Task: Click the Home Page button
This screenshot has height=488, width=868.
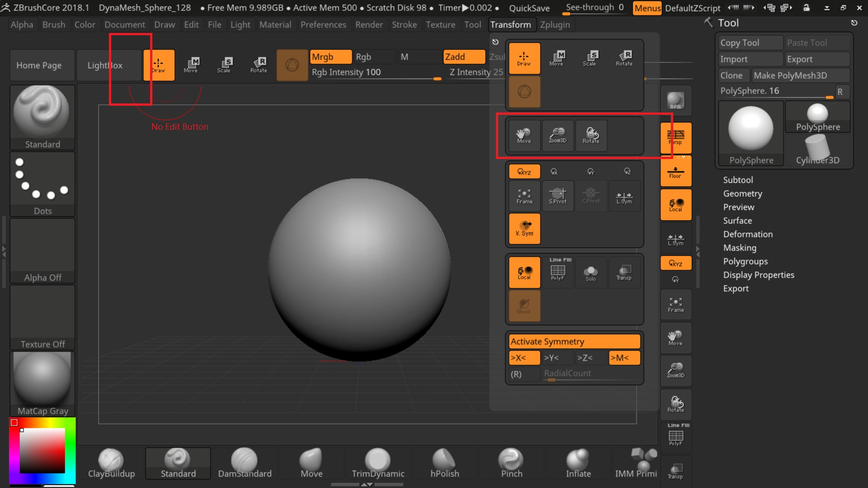Action: point(42,65)
